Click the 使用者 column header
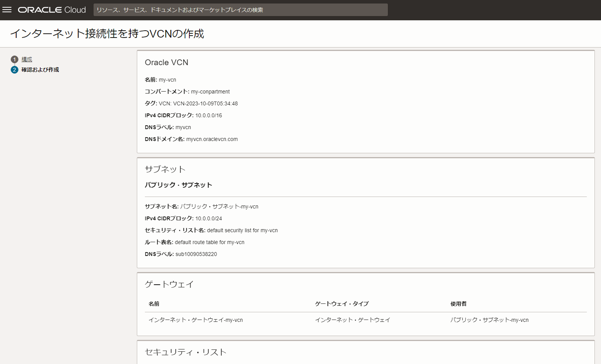This screenshot has height=364, width=601. (x=458, y=304)
